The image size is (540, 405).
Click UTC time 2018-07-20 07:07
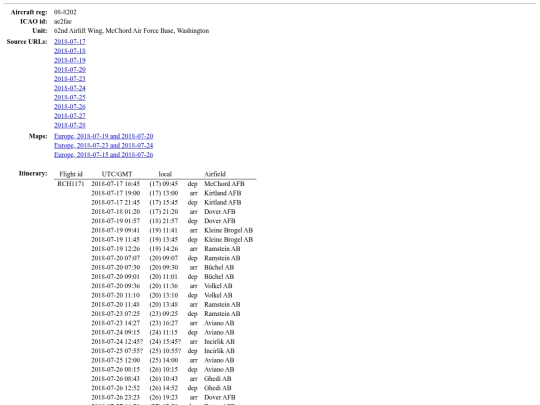[115, 258]
